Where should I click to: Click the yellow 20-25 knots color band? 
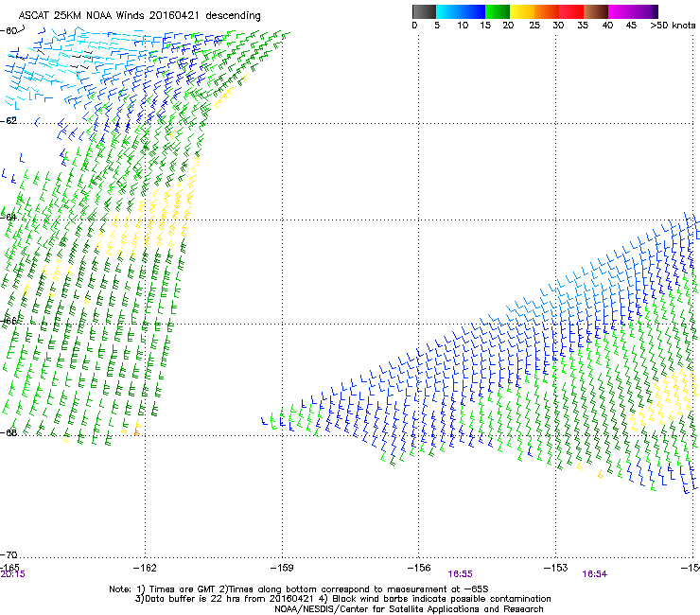tap(522, 11)
